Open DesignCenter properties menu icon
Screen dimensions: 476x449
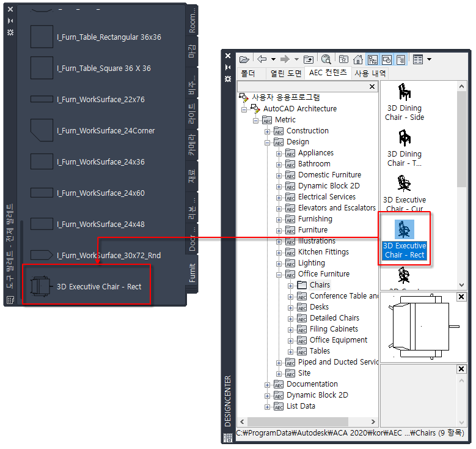[228, 79]
